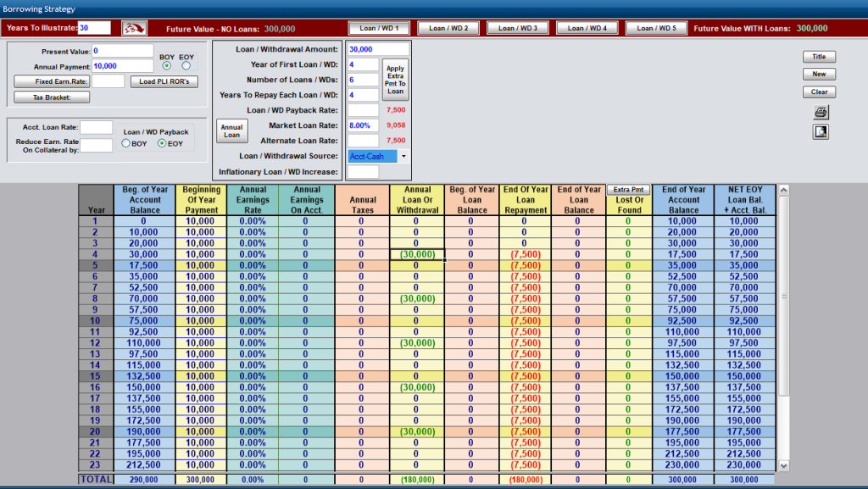Switch to Loan / WD 1 tab
The height and width of the screenshot is (489, 868).
379,28
